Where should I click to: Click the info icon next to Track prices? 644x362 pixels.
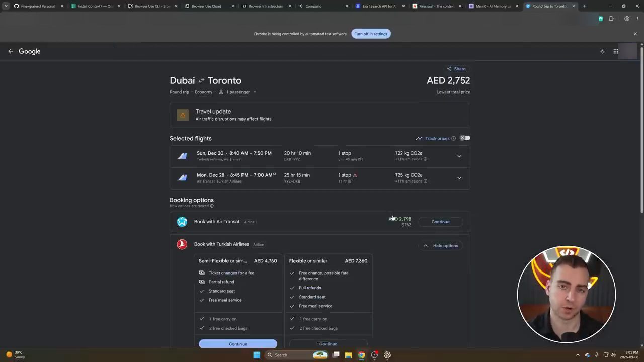(x=453, y=138)
